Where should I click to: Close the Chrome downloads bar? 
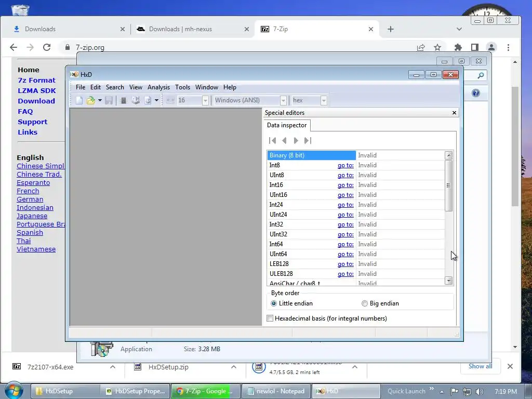click(x=510, y=366)
